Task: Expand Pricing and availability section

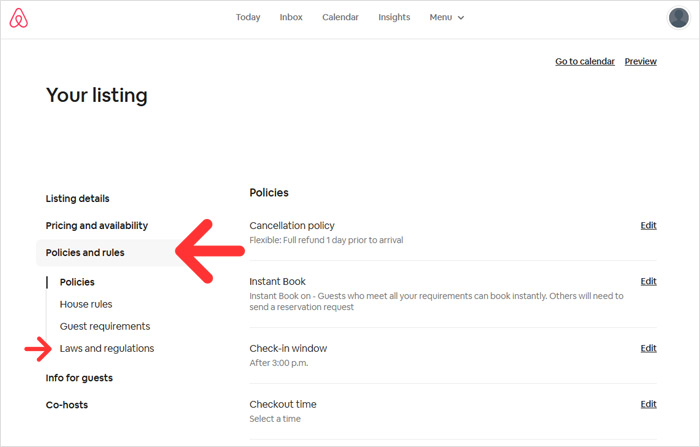Action: tap(96, 226)
